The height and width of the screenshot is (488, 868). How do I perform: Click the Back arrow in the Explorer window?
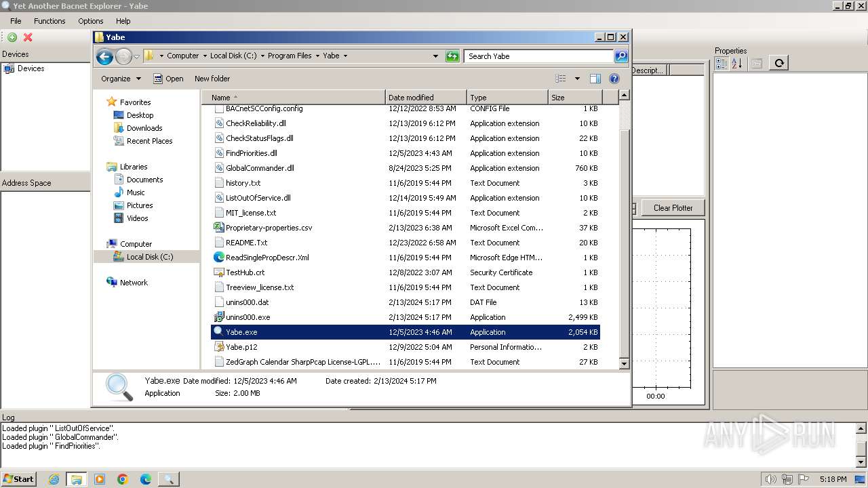click(104, 56)
